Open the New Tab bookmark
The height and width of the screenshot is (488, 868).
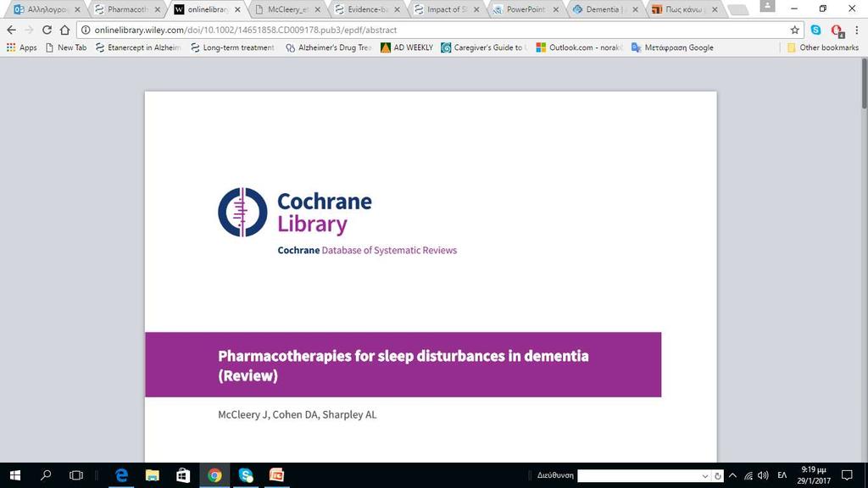(66, 47)
